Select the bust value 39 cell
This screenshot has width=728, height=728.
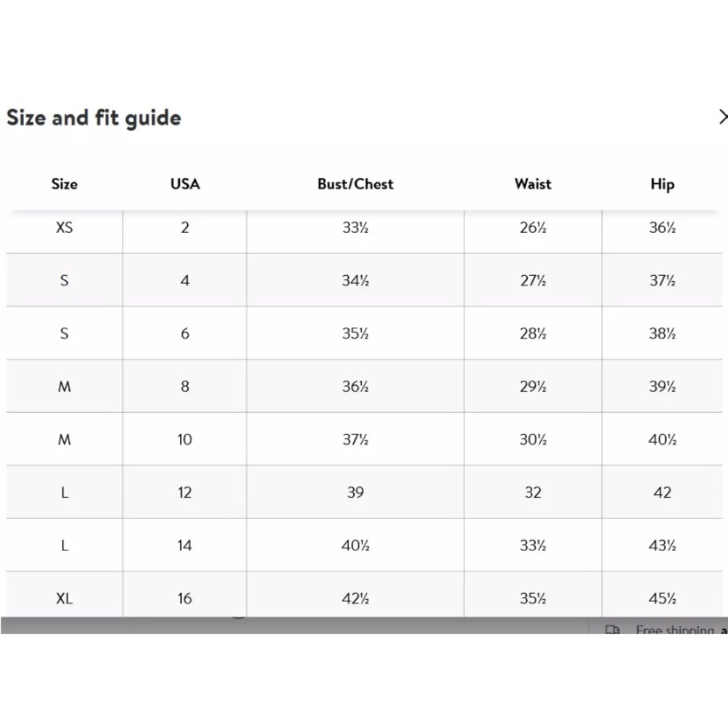pos(355,492)
